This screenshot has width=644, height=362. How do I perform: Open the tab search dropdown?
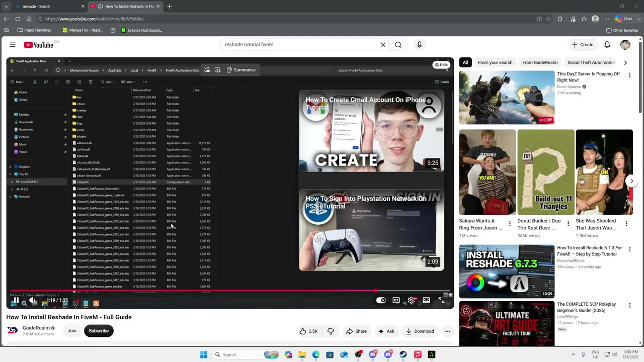(x=6, y=7)
